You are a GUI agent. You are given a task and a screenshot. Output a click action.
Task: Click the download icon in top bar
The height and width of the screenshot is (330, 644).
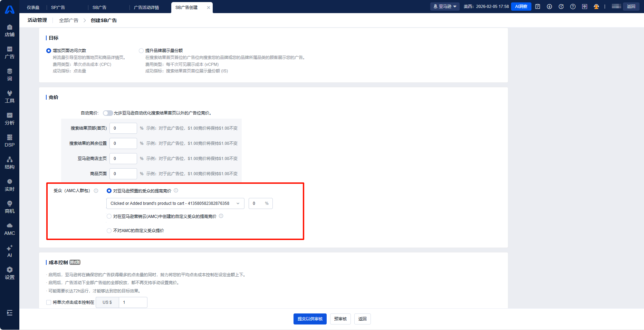tap(549, 7)
